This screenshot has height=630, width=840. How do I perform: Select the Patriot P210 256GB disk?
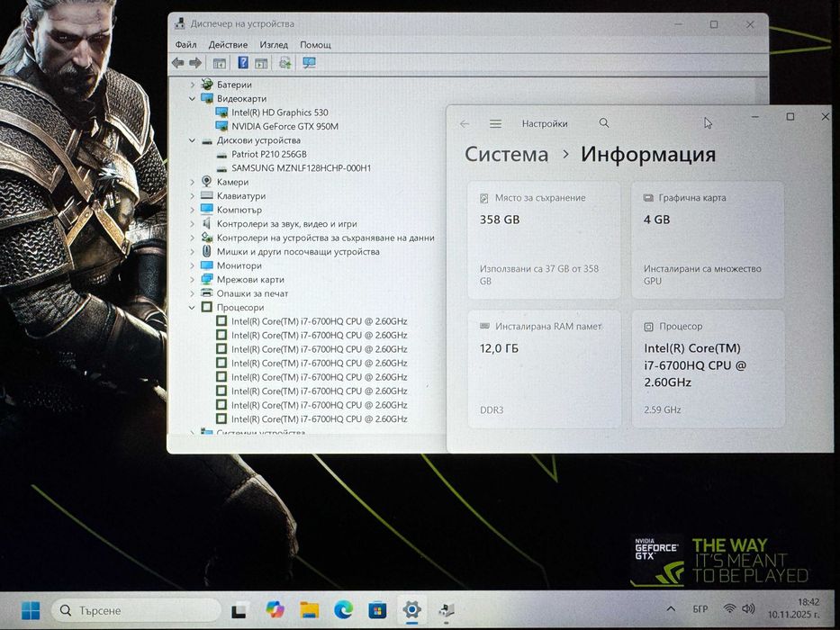(x=269, y=154)
